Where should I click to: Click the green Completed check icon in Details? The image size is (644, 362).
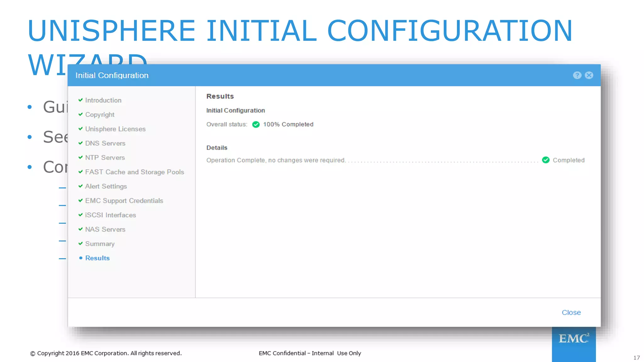click(546, 160)
